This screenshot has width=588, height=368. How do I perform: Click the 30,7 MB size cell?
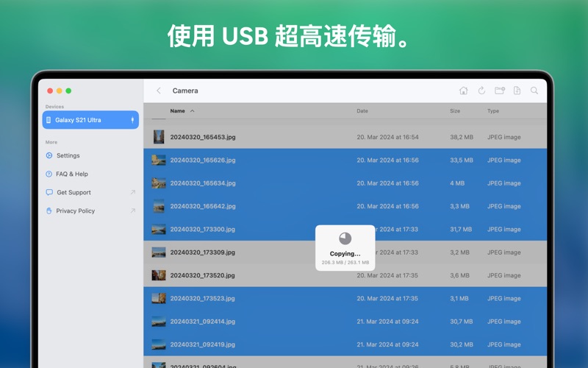[462, 322]
